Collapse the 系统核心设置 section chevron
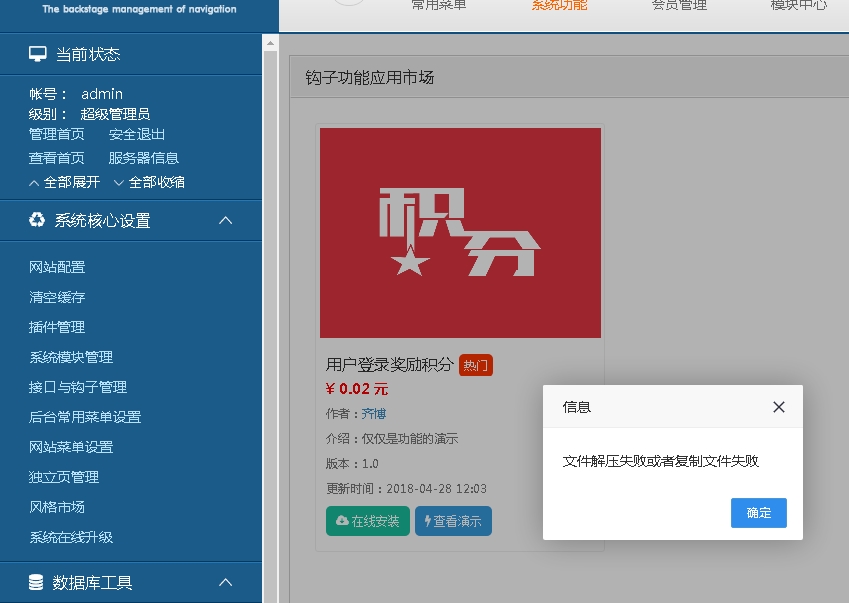This screenshot has height=603, width=849. (226, 220)
